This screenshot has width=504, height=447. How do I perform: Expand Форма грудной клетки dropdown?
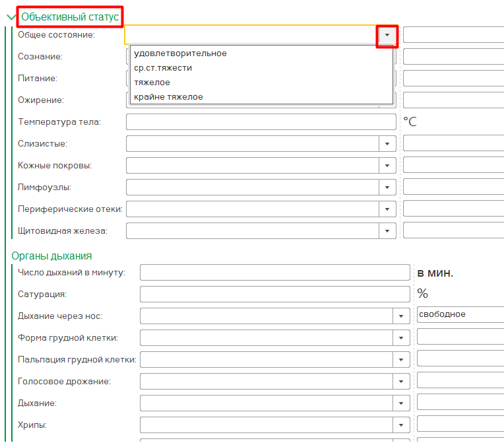point(401,338)
